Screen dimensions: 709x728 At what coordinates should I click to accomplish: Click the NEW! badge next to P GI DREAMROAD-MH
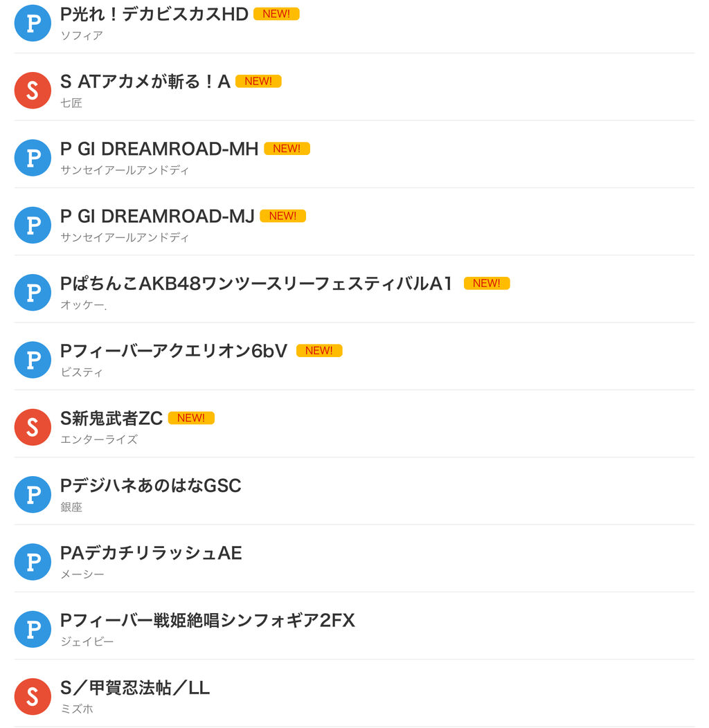tap(287, 149)
